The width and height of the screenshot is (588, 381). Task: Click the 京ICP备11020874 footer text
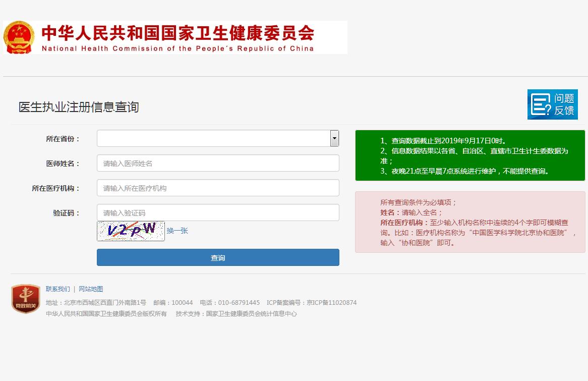click(331, 303)
